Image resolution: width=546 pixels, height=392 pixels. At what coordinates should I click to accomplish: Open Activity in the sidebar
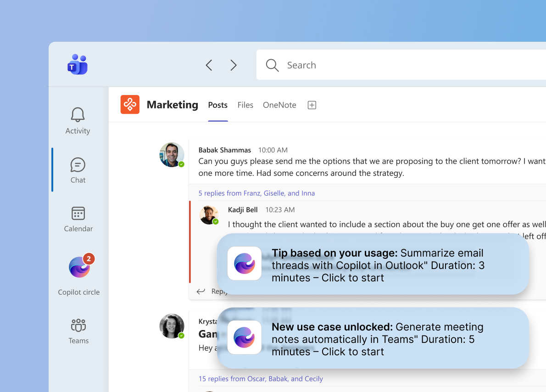[x=78, y=121]
